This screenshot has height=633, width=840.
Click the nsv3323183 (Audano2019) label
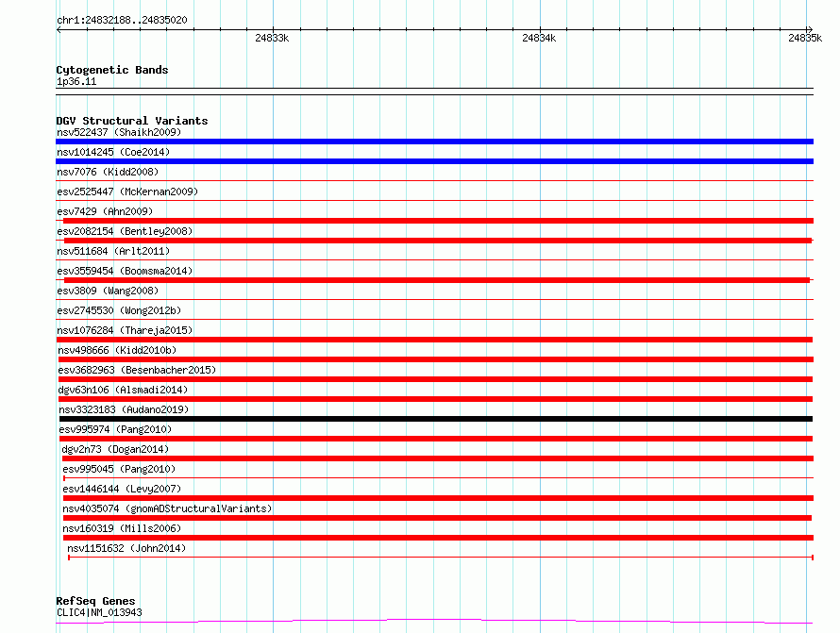[124, 409]
